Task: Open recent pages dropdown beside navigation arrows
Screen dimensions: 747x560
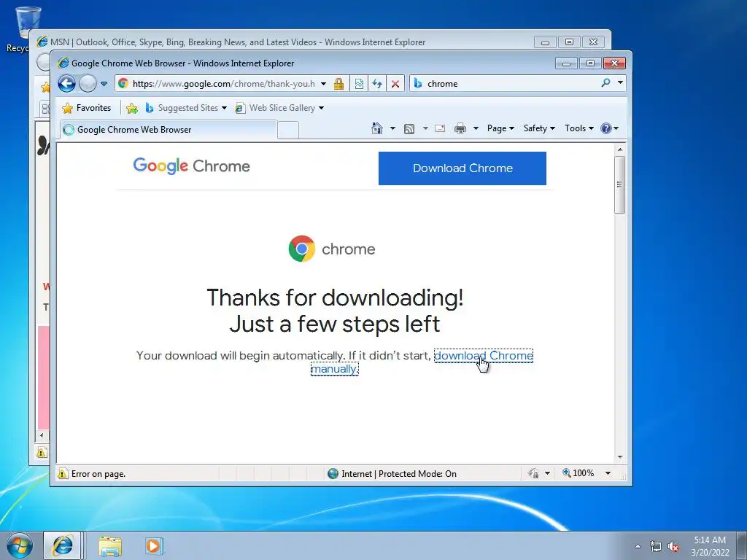Action: [x=104, y=84]
